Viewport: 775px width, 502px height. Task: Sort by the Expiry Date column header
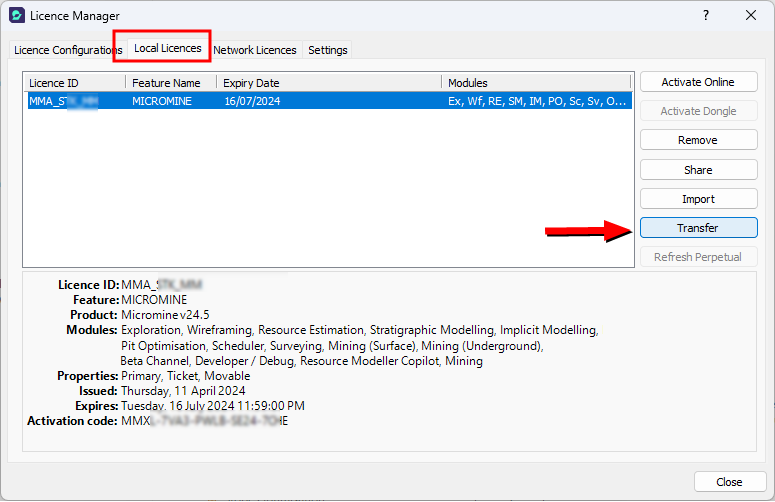(x=329, y=83)
